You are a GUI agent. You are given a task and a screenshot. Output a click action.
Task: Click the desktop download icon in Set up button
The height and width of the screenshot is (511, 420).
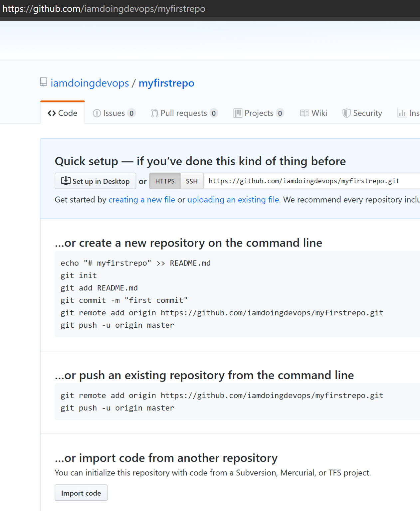[x=66, y=181]
